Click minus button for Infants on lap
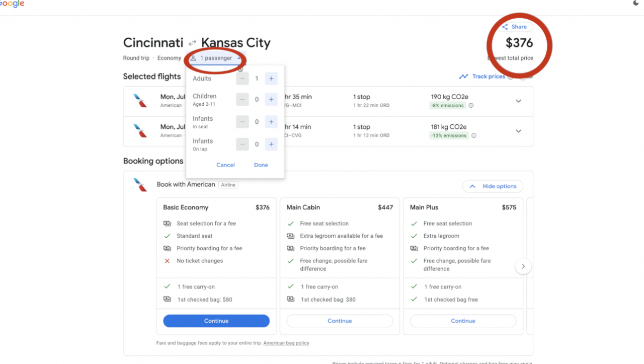 click(x=242, y=144)
